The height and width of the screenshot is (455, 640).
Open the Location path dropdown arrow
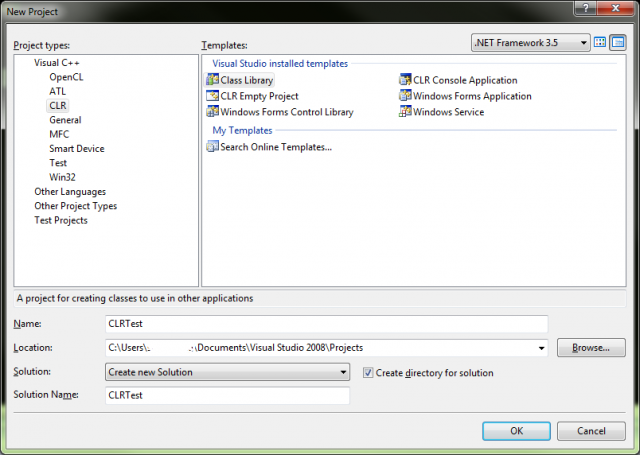coord(541,348)
